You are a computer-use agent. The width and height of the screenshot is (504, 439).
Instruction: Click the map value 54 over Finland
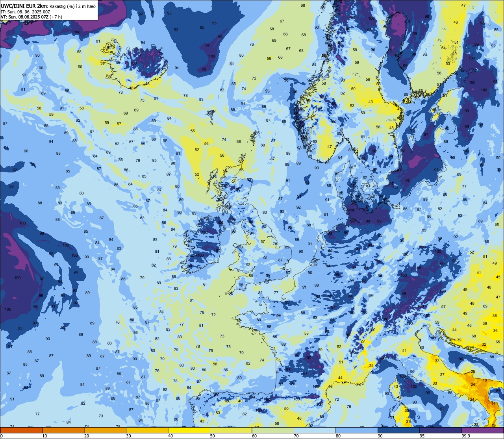[443, 48]
